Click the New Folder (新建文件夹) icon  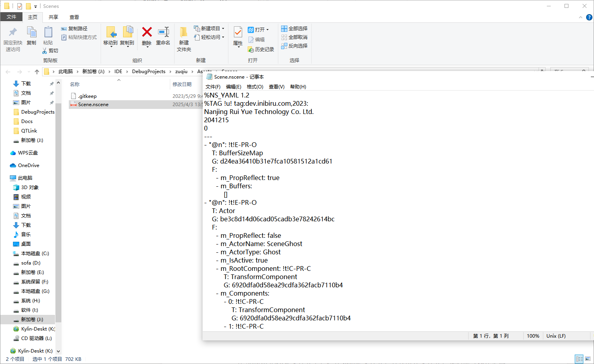[184, 32]
